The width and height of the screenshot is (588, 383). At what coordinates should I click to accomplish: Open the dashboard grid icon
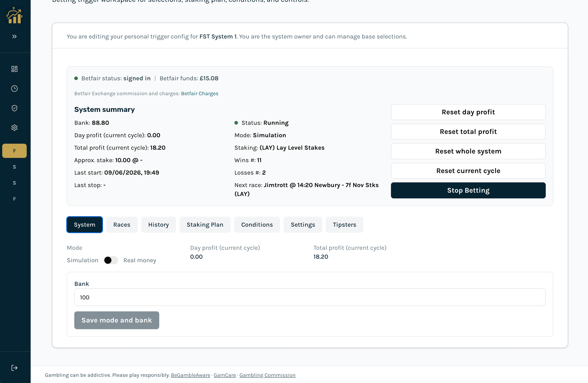pos(14,69)
